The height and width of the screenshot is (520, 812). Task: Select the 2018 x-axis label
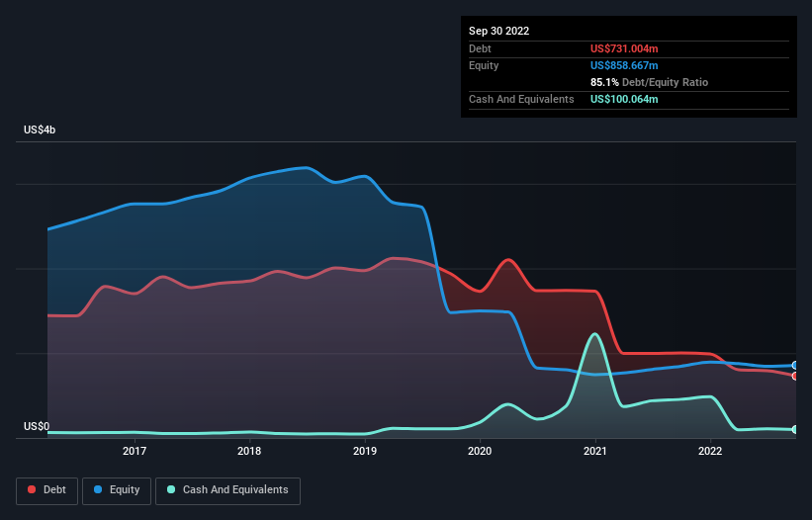(x=249, y=451)
